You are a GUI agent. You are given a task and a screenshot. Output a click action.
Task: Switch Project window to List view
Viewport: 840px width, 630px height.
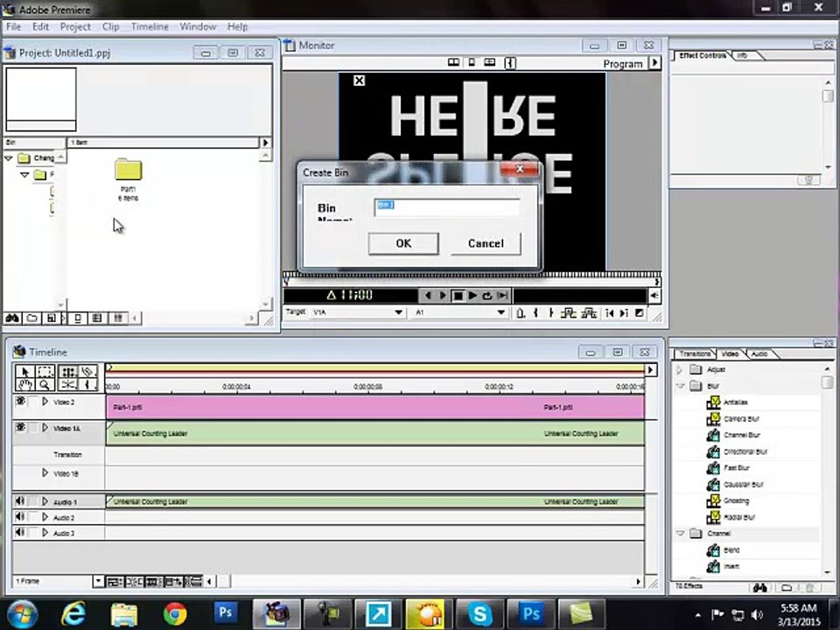pyautogui.click(x=118, y=318)
